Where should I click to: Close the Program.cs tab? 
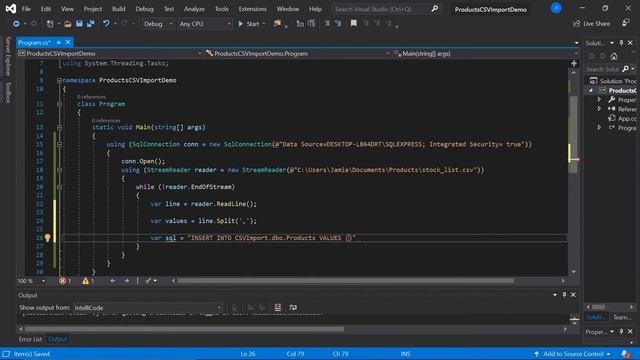point(68,42)
